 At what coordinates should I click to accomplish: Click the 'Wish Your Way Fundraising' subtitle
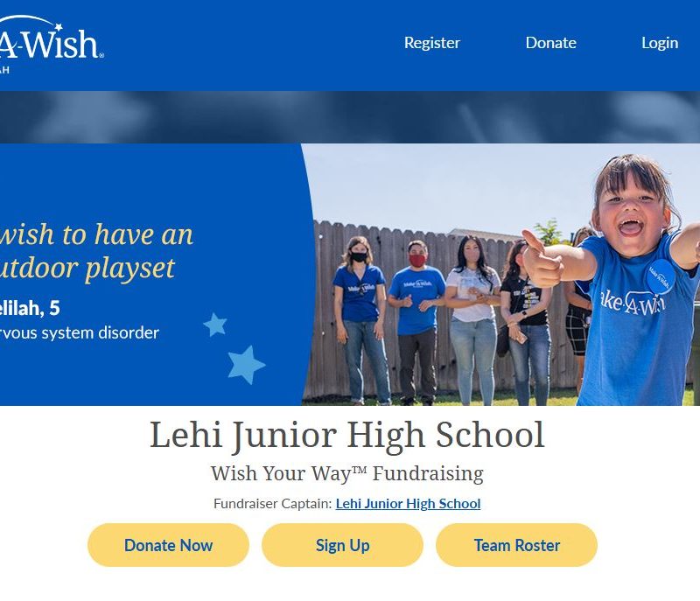pos(346,473)
